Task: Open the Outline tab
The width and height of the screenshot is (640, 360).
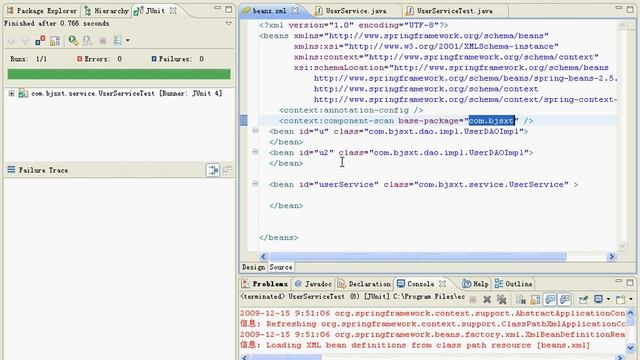Action: [x=513, y=284]
